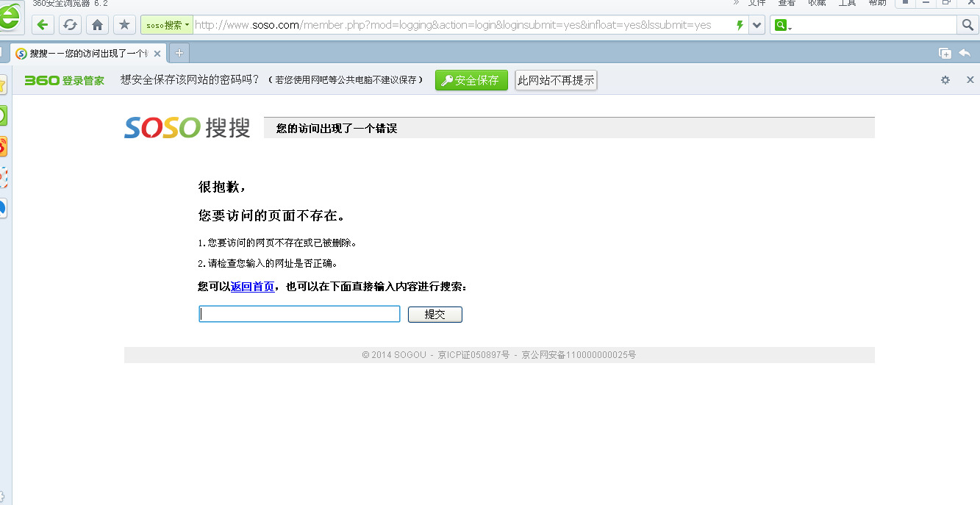Click the 很抱歉 text
The width and height of the screenshot is (980, 505).
pyautogui.click(x=222, y=187)
